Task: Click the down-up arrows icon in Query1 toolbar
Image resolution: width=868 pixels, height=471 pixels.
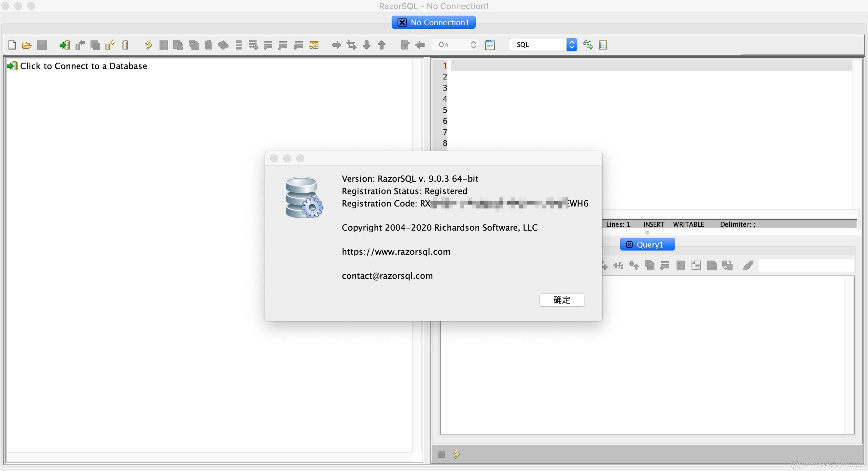Action: (634, 266)
